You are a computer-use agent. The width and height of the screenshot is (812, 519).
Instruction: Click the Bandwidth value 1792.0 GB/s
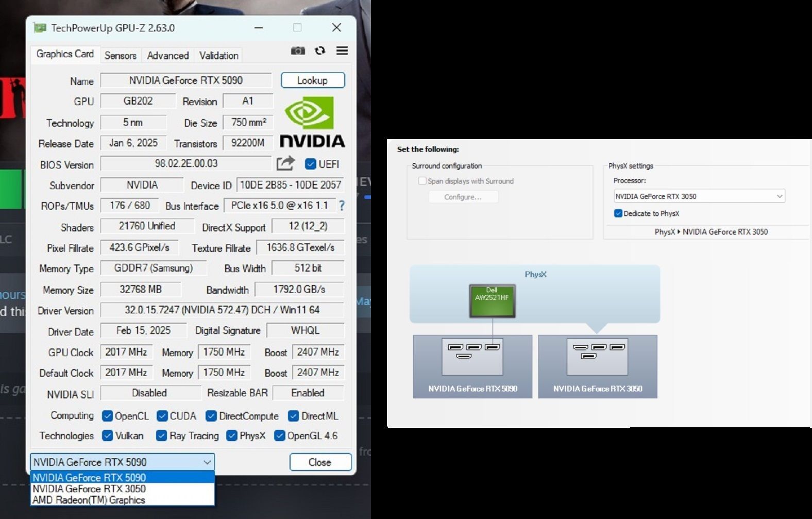(299, 289)
